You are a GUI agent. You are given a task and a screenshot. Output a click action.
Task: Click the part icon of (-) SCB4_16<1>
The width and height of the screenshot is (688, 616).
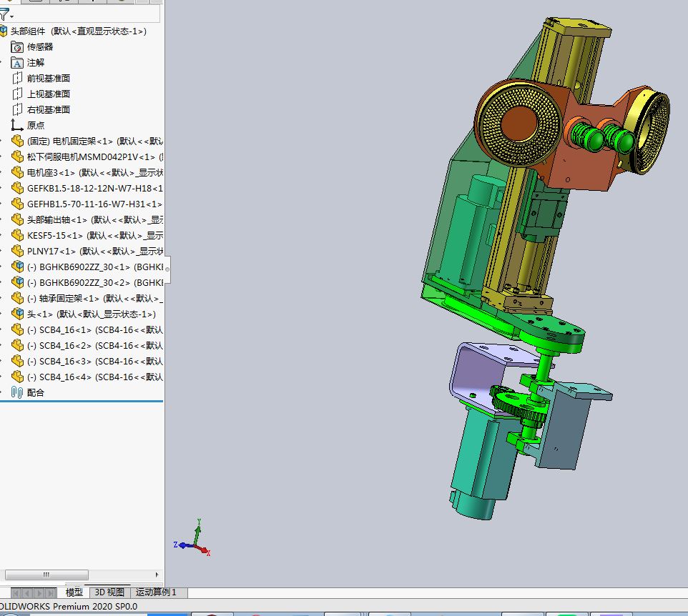[18, 329]
